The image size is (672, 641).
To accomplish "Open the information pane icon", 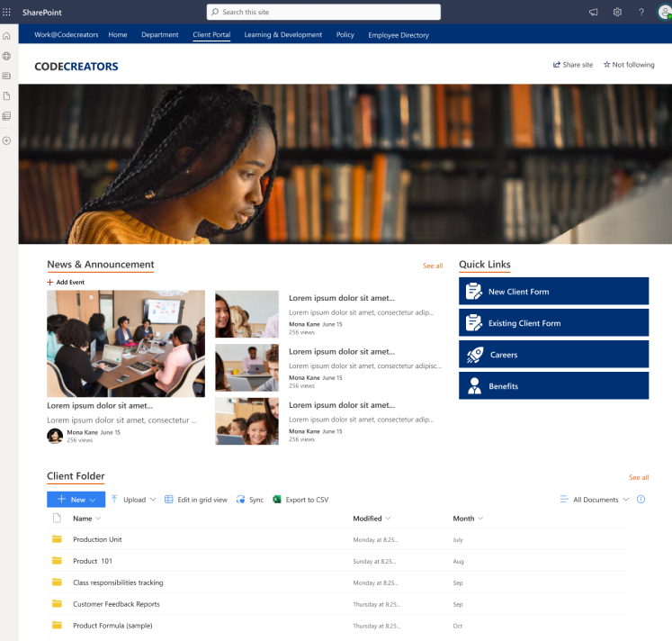I will [641, 500].
